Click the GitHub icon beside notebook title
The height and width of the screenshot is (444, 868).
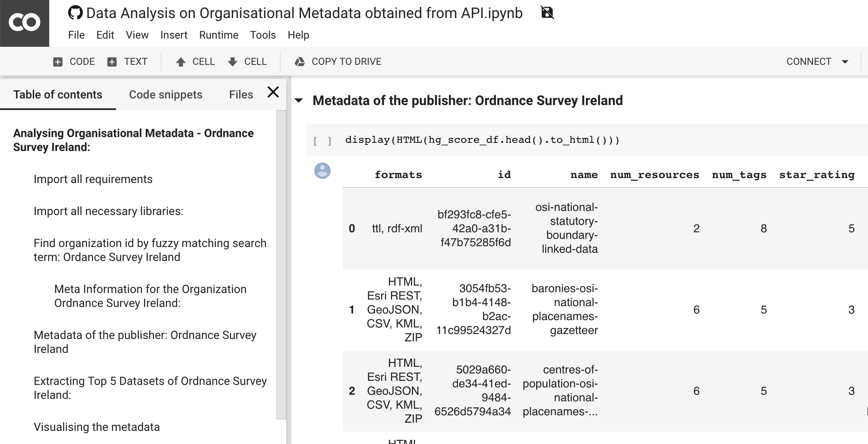(75, 13)
